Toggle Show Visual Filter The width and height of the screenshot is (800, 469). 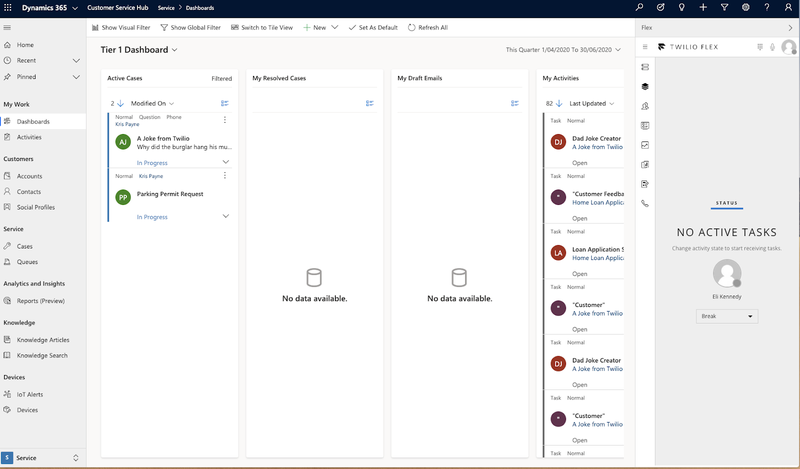coord(122,28)
